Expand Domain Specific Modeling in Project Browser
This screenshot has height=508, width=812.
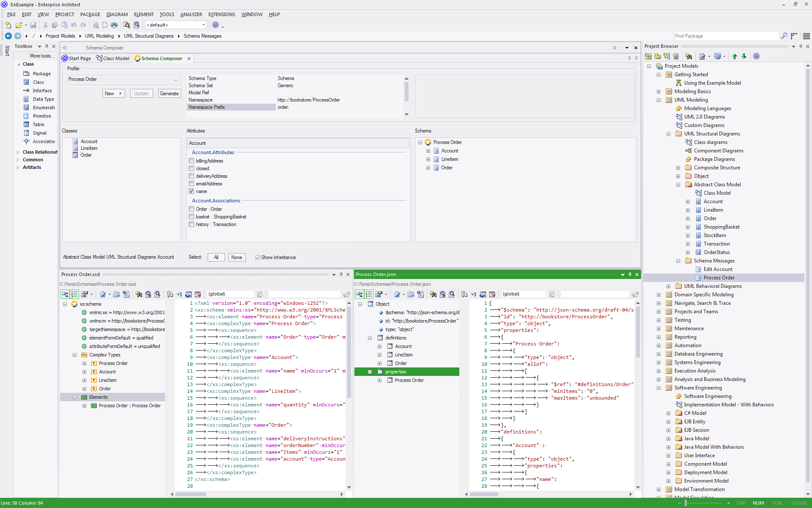click(x=658, y=295)
